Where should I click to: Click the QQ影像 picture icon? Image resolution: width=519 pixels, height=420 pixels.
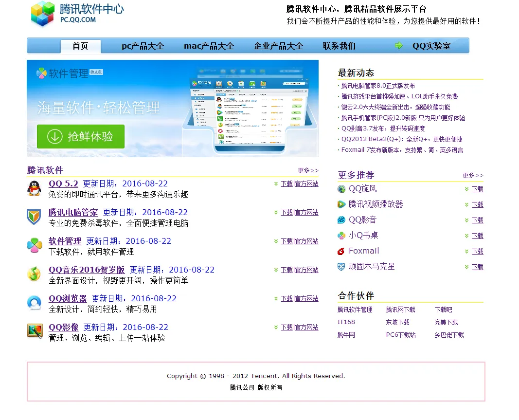(x=35, y=331)
